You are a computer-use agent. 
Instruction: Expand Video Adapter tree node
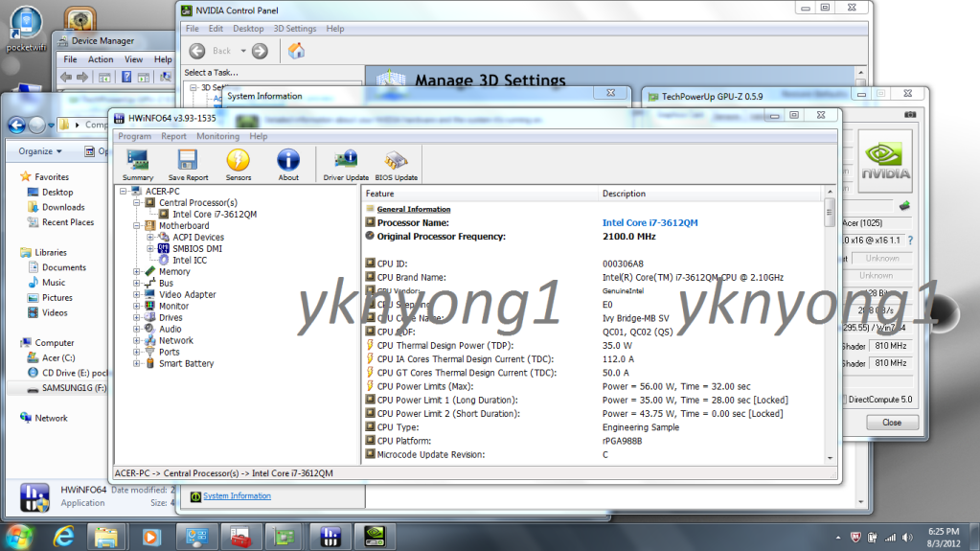tap(136, 294)
